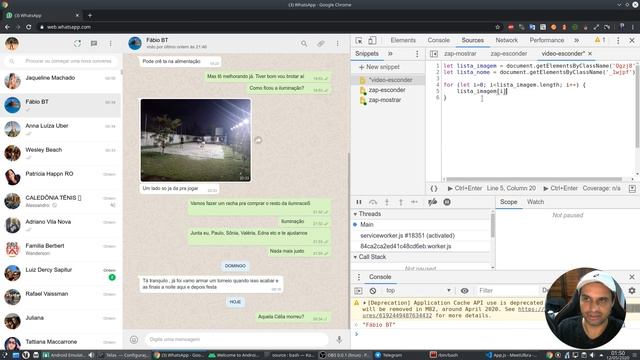Switch to Watch tab in debugger
This screenshot has width=640, height=360.
[535, 202]
